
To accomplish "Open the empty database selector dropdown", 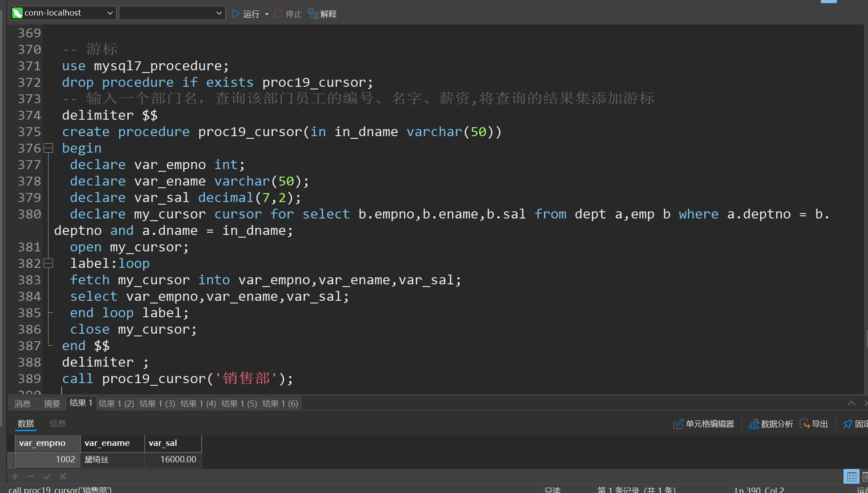I will pos(219,13).
